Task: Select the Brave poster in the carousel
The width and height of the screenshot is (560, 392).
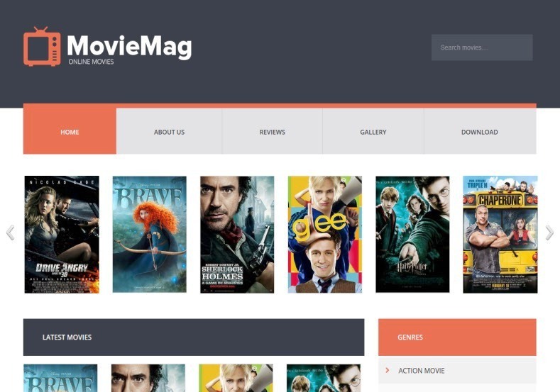Action: tap(149, 235)
